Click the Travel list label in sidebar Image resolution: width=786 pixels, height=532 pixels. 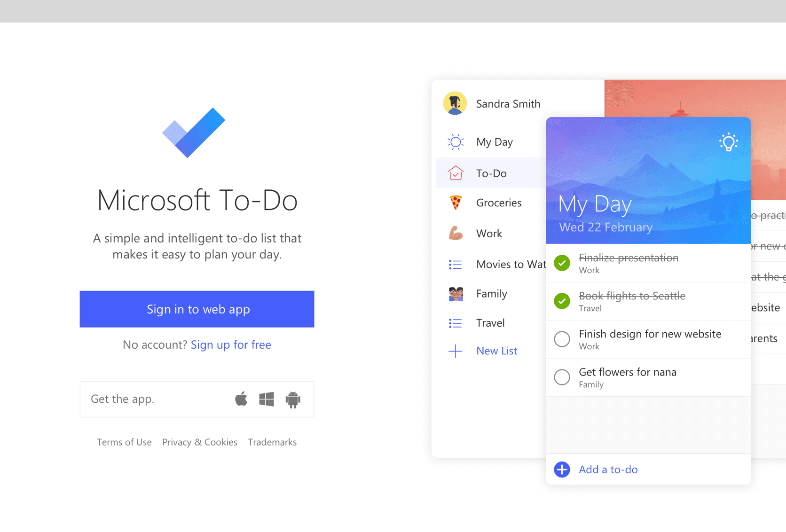[490, 323]
